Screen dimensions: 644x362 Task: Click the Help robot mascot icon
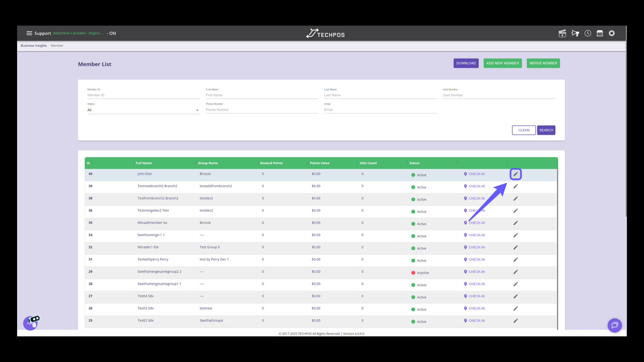coord(31,323)
